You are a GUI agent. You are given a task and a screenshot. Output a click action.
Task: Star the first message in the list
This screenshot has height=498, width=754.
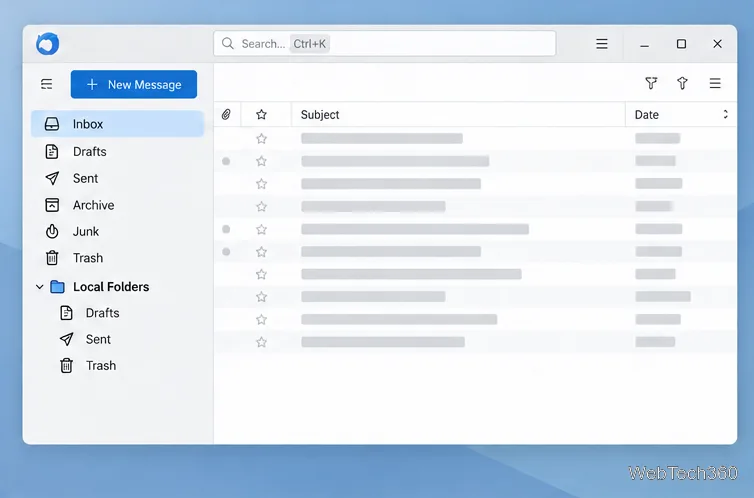(x=261, y=139)
